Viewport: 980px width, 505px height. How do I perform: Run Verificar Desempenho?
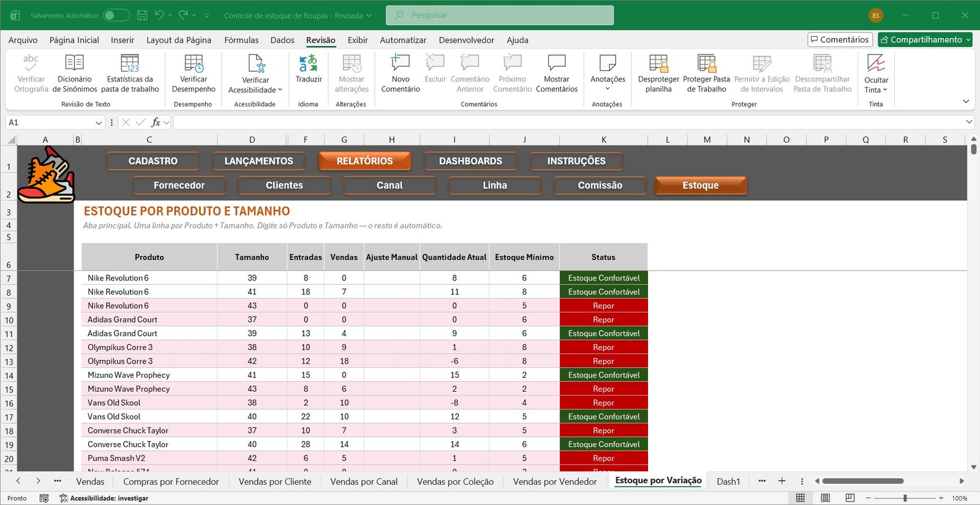pyautogui.click(x=194, y=73)
